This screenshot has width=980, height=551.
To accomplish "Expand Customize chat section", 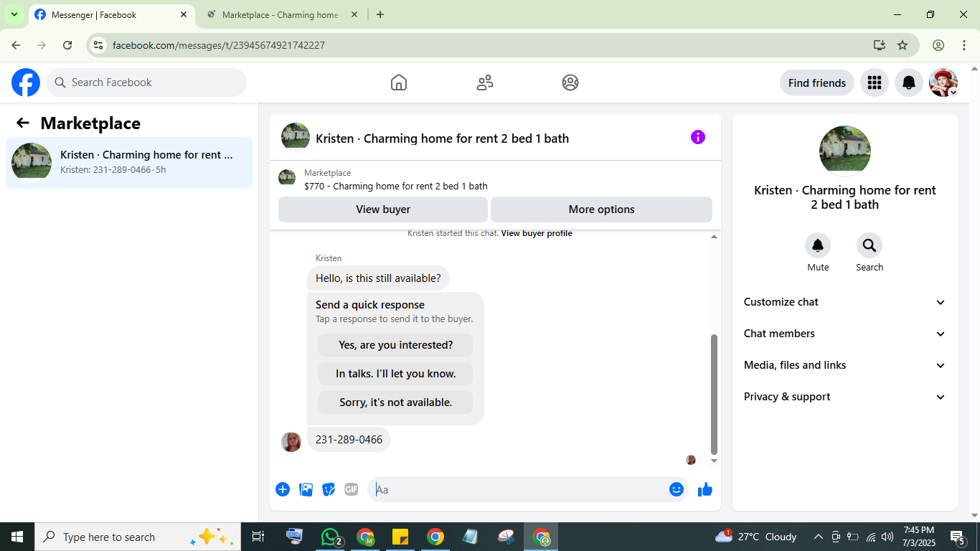I will tap(845, 302).
